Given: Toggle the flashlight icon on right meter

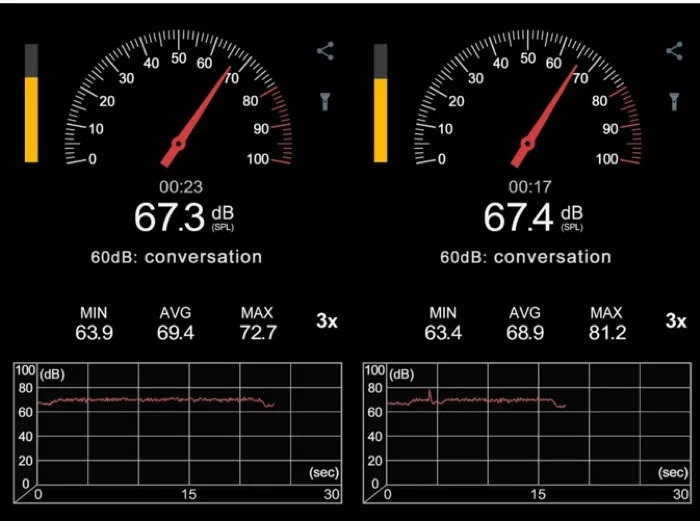Looking at the screenshot, I should pos(675,101).
